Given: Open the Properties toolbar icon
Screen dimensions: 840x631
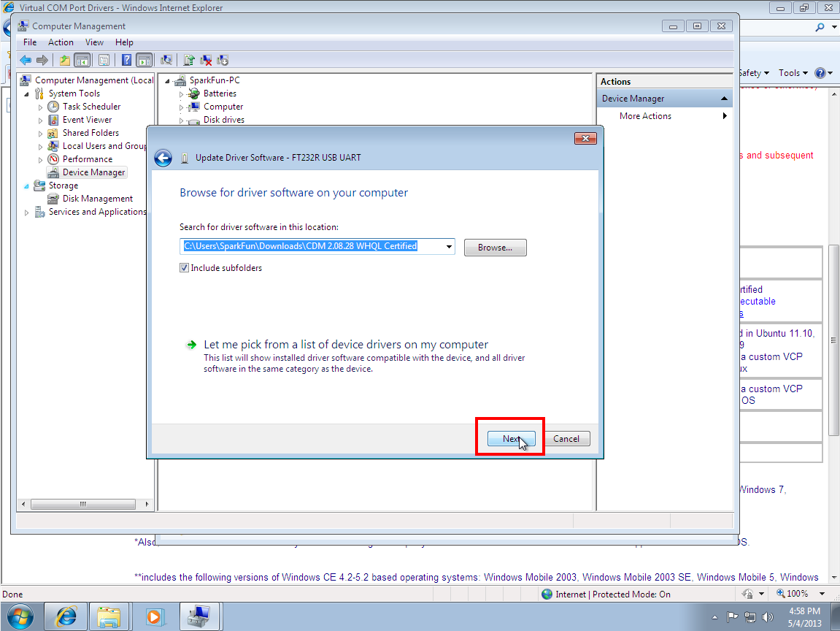Looking at the screenshot, I should (104, 60).
